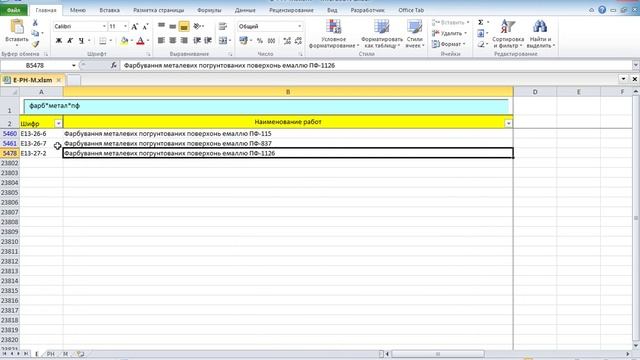
Task: Switch to the Office Tab ribbon tab
Action: click(411, 10)
